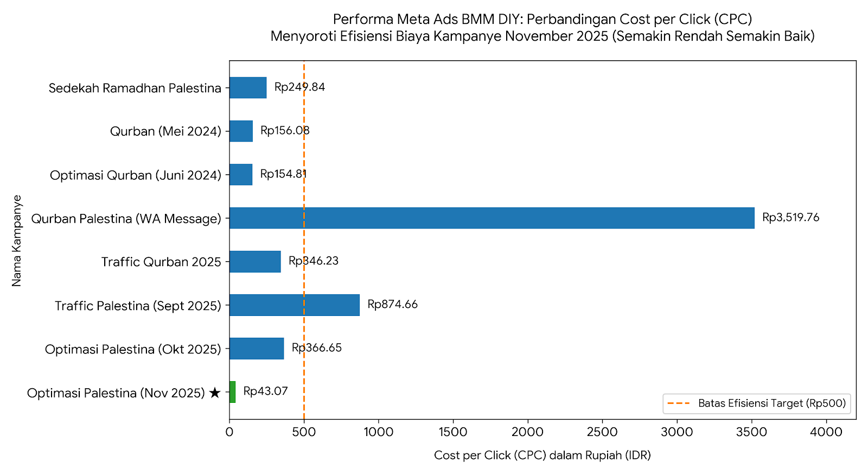The width and height of the screenshot is (868, 474).
Task: Click the x-axis tick label '0'
Action: click(x=229, y=432)
